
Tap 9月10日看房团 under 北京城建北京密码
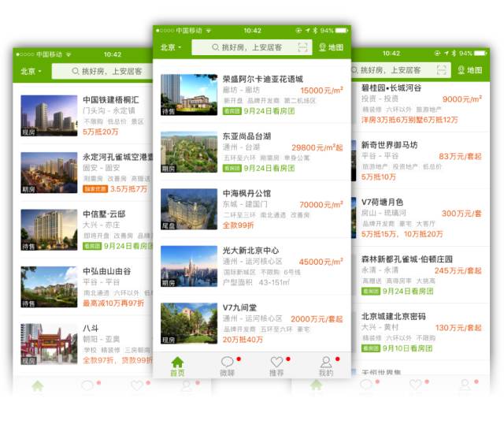tap(408, 348)
